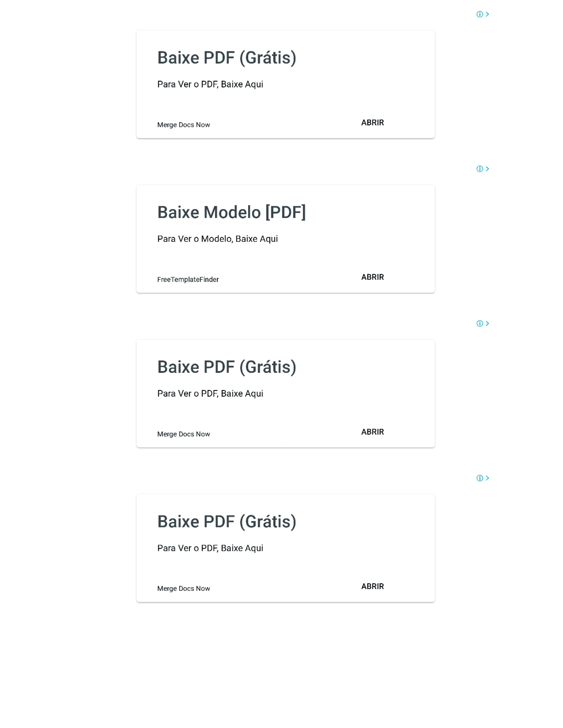Image resolution: width=563 pixels, height=728 pixels.
Task: Click Merge Docs Now in the bottom ad
Action: point(183,589)
